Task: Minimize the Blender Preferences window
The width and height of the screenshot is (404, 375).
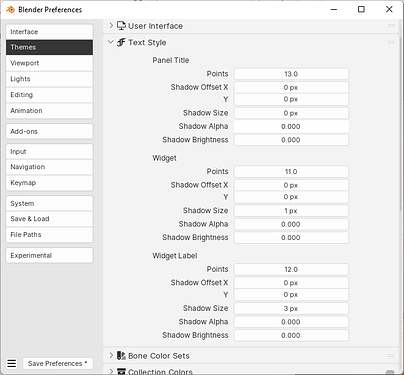Action: coord(334,9)
